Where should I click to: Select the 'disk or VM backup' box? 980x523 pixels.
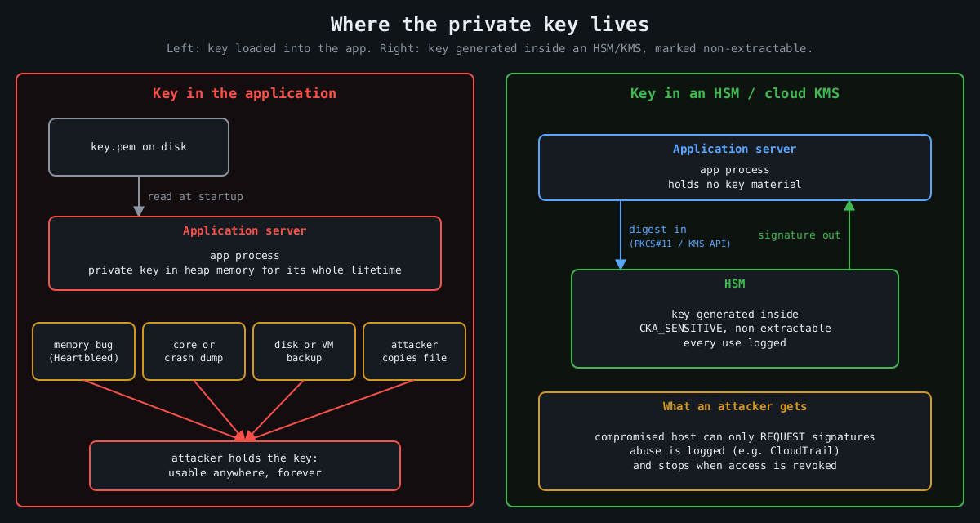[x=304, y=351]
